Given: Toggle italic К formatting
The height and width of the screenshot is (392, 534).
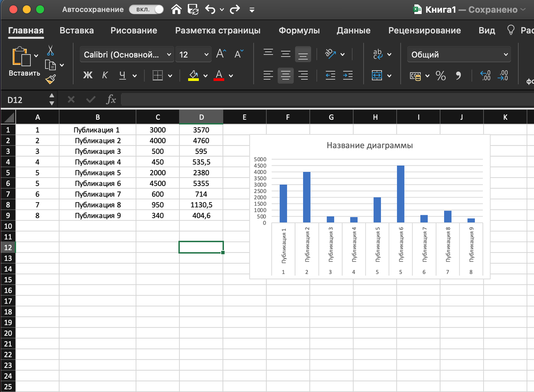Looking at the screenshot, I should tap(105, 76).
